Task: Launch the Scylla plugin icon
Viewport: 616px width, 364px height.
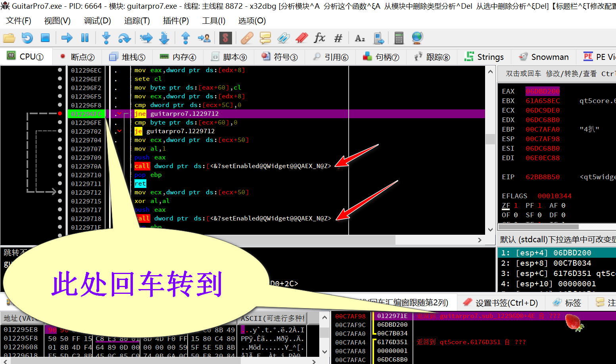Action: [x=225, y=38]
